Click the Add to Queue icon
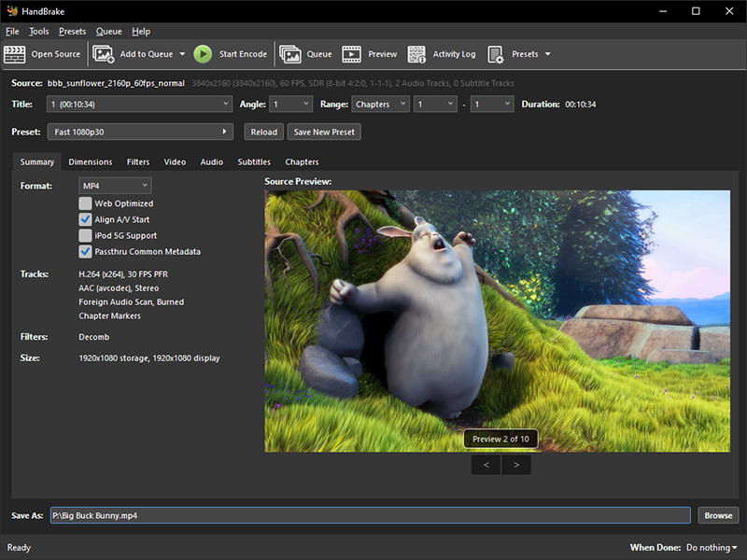The height and width of the screenshot is (560, 747). click(x=103, y=54)
